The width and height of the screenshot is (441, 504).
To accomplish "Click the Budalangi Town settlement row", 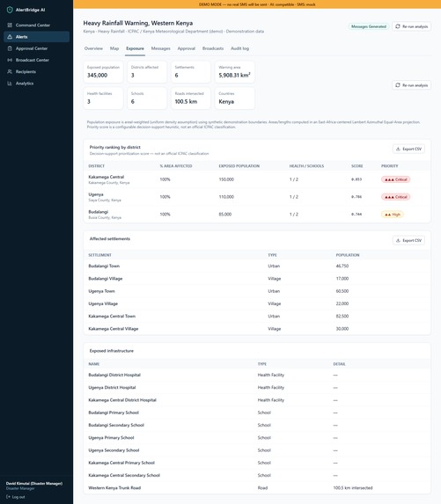I will coord(257,266).
